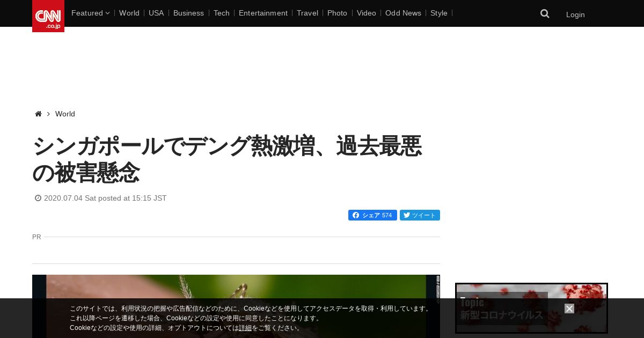
Task: Click World in the breadcrumb
Action: coord(65,114)
